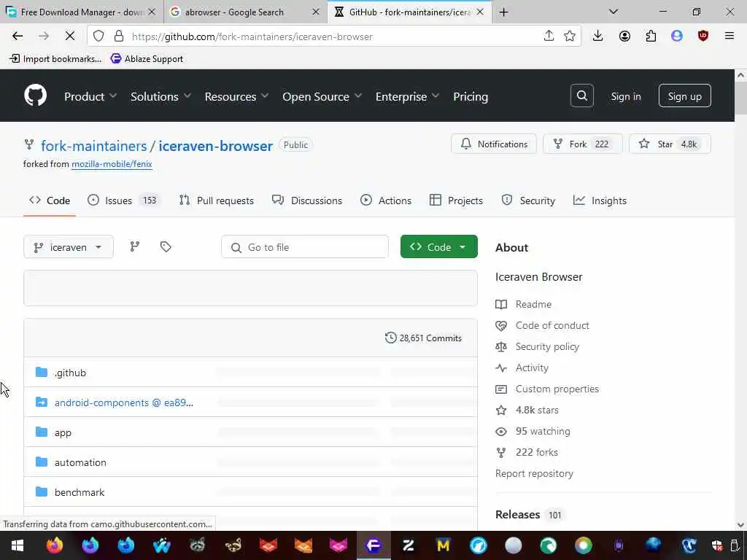Open the Windows Security tray icon

click(x=716, y=545)
